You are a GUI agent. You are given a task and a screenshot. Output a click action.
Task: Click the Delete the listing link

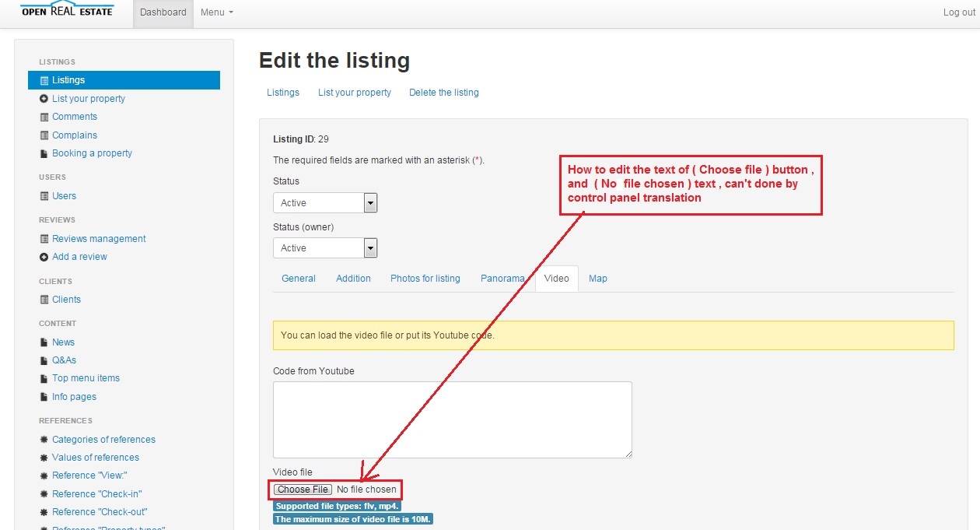(443, 93)
